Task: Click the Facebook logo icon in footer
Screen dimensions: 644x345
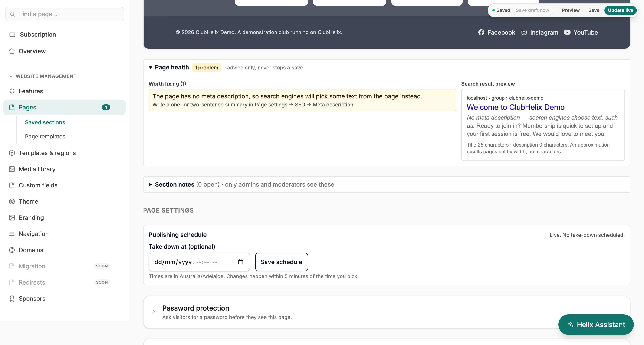Action: pyautogui.click(x=481, y=32)
